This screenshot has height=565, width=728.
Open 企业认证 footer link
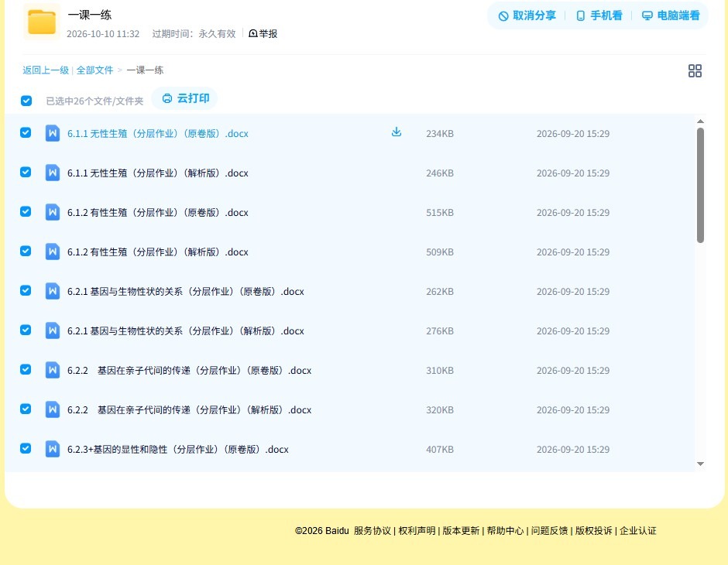[x=638, y=531]
